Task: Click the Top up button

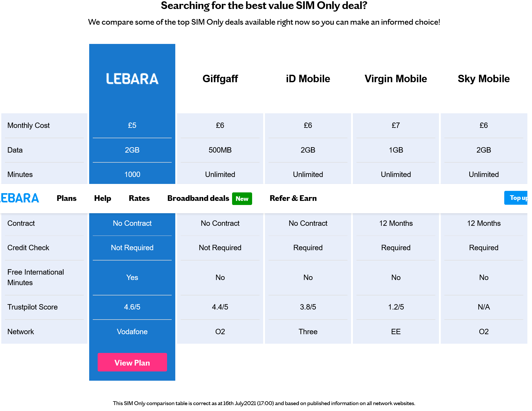Action: click(x=518, y=198)
